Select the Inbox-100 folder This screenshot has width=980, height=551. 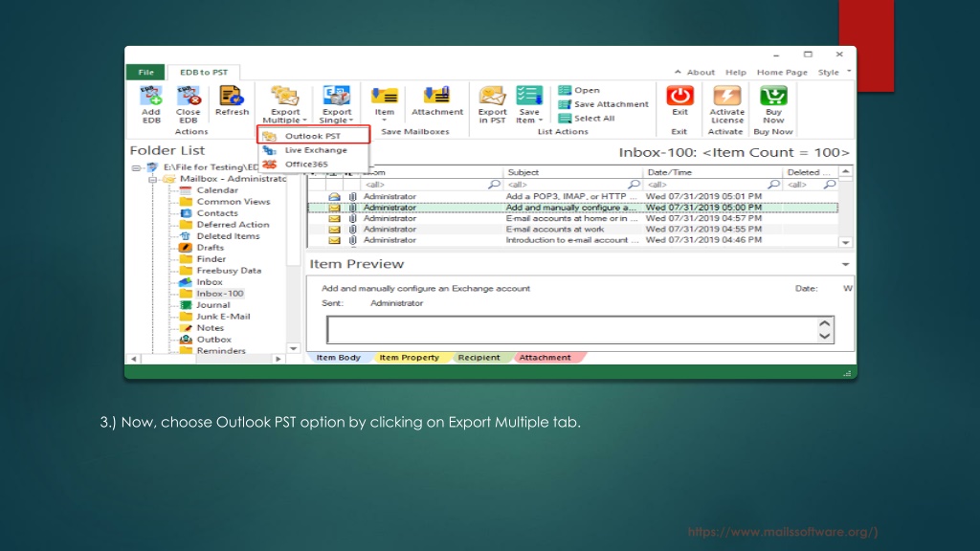(x=219, y=293)
